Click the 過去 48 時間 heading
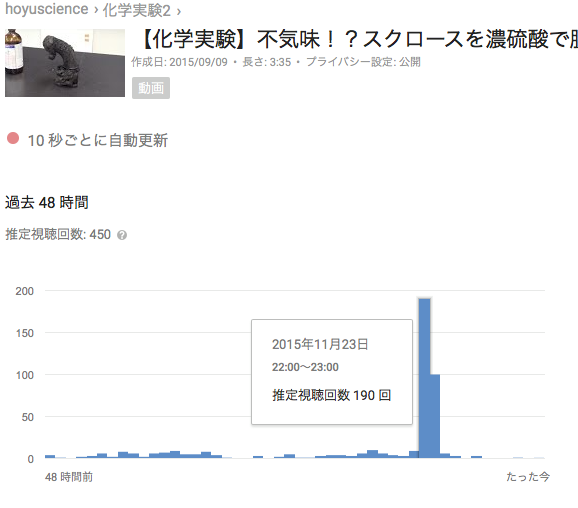This screenshot has width=578, height=508. (47, 202)
